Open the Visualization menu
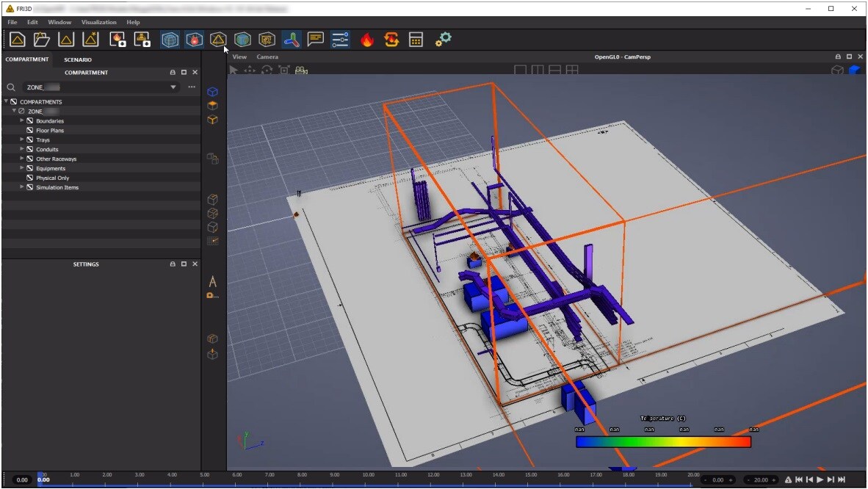The image size is (868, 489). 98,22
